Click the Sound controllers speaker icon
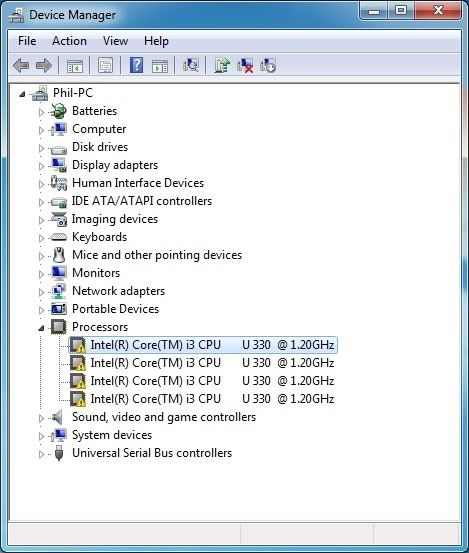Image resolution: width=469 pixels, height=553 pixels. click(57, 417)
